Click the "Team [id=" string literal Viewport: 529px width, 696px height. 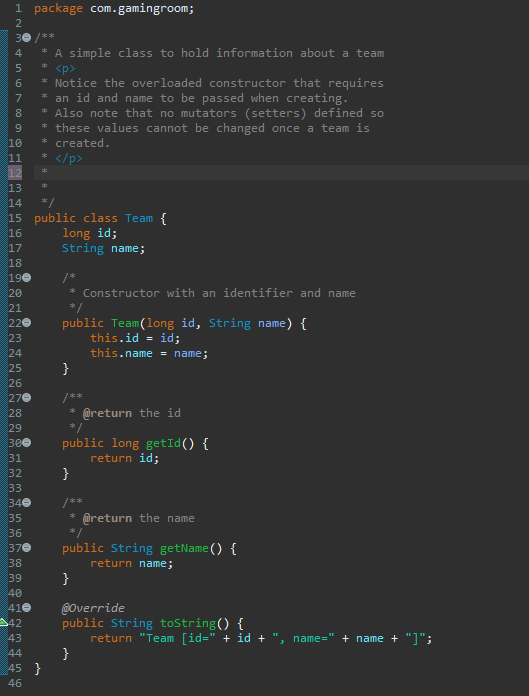coord(178,638)
